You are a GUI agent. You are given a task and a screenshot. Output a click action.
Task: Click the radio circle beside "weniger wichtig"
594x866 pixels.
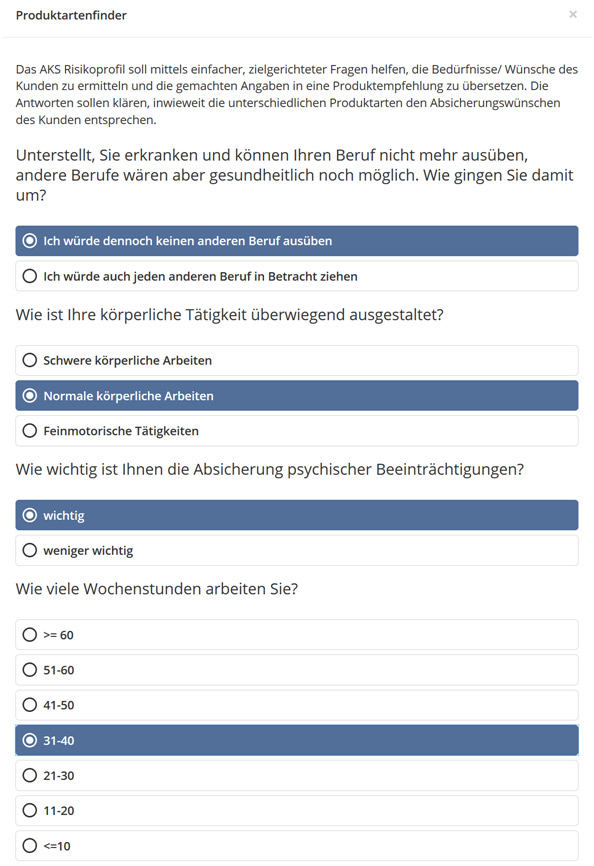pyautogui.click(x=30, y=550)
